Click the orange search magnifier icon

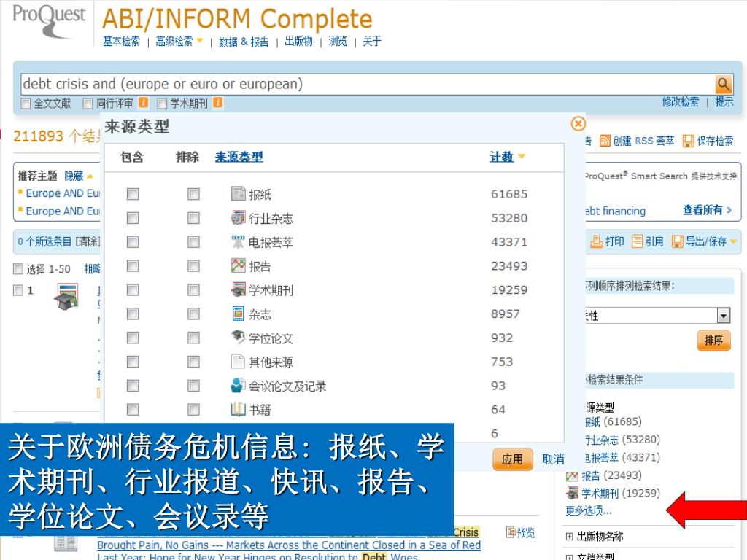pyautogui.click(x=724, y=85)
